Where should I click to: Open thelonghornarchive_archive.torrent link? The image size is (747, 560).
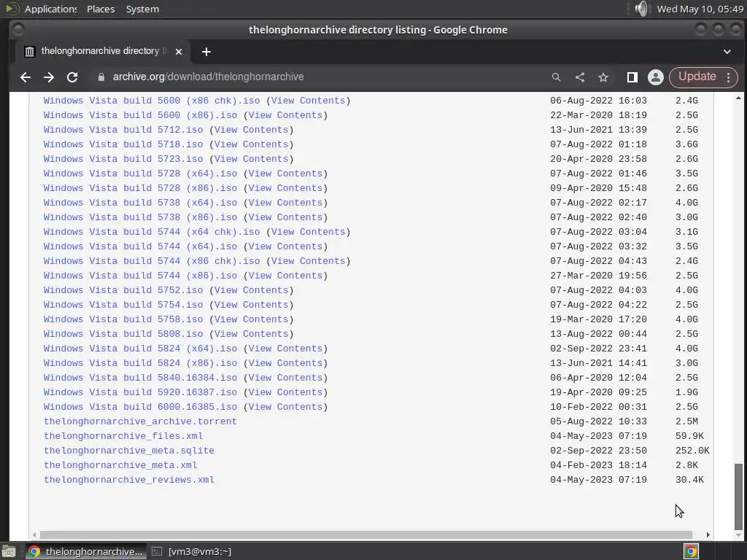coord(141,421)
